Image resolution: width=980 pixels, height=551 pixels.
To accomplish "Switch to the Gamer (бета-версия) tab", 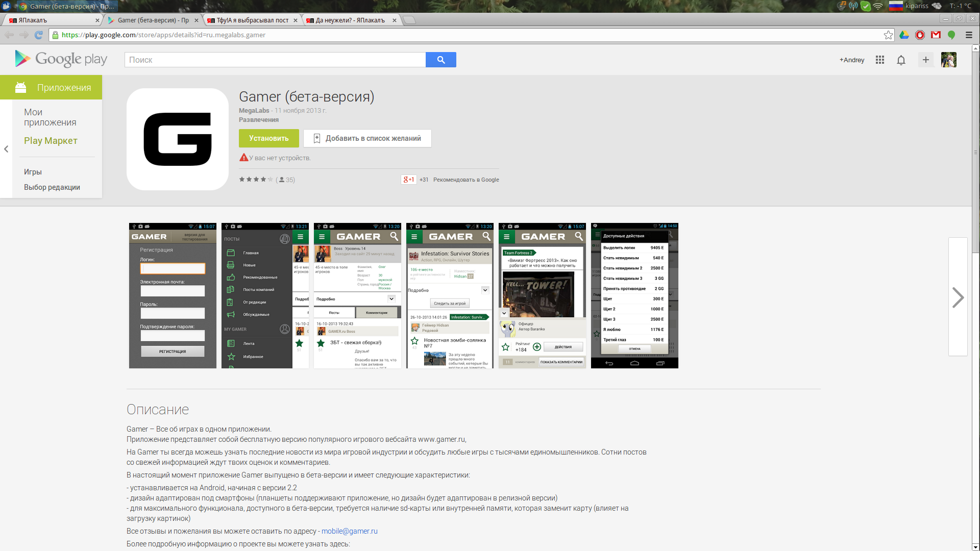I will [152, 20].
